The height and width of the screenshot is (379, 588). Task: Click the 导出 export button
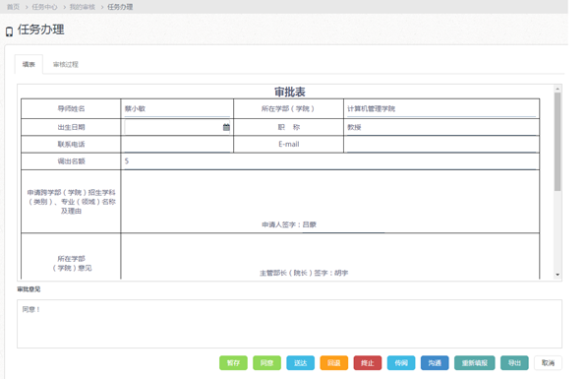click(514, 363)
